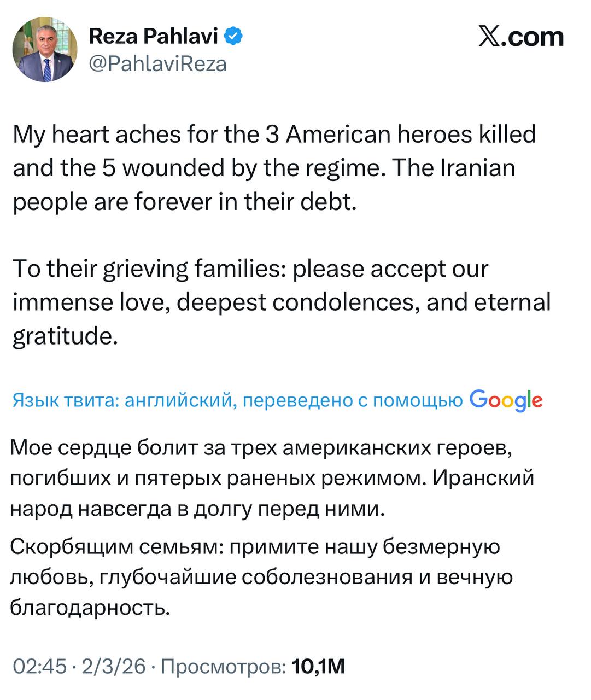Click the 10,1M view count
The image size is (591, 700).
click(x=319, y=667)
